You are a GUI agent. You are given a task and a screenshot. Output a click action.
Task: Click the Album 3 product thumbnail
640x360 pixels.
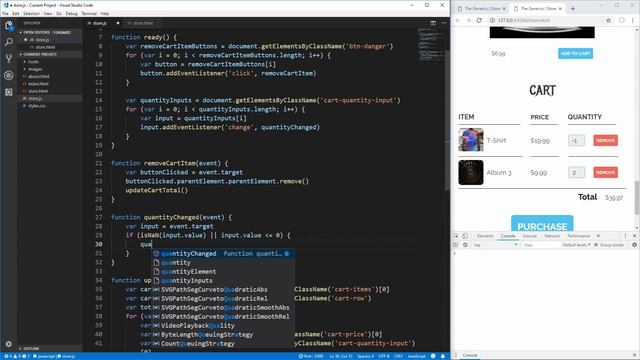click(471, 172)
